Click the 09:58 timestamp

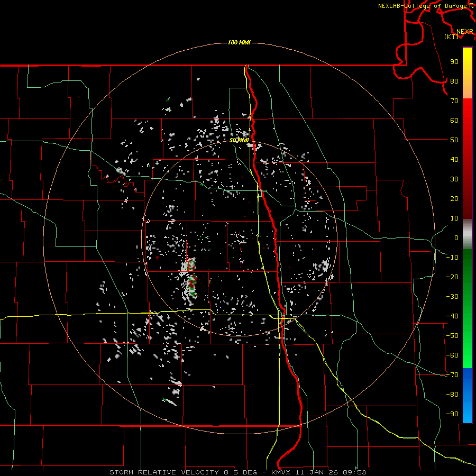(x=354, y=472)
